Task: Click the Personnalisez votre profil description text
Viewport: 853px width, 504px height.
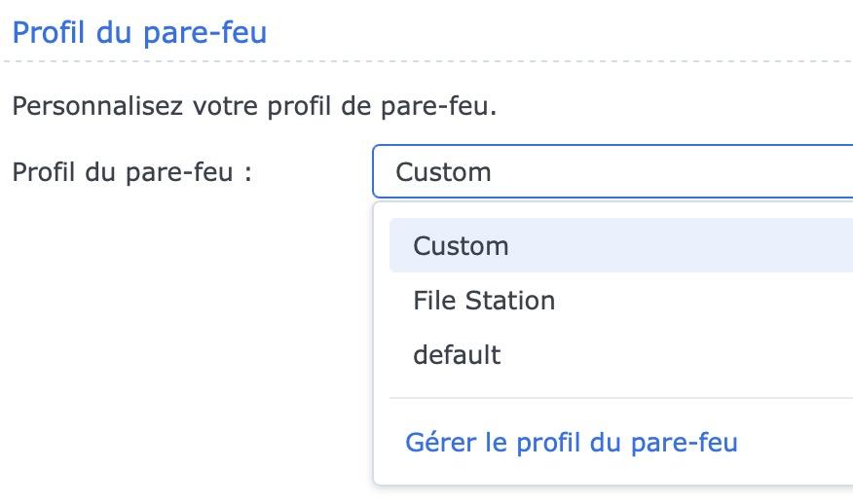Action: coord(254,104)
